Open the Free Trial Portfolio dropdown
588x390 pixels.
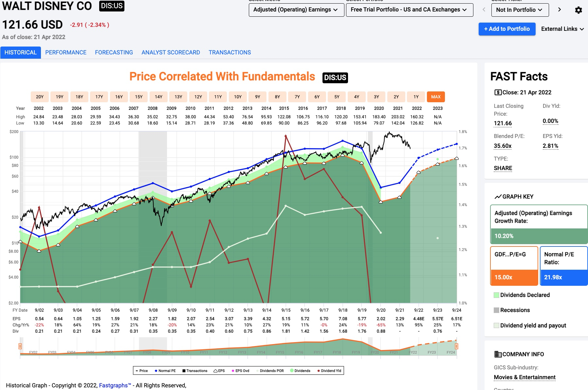point(410,10)
